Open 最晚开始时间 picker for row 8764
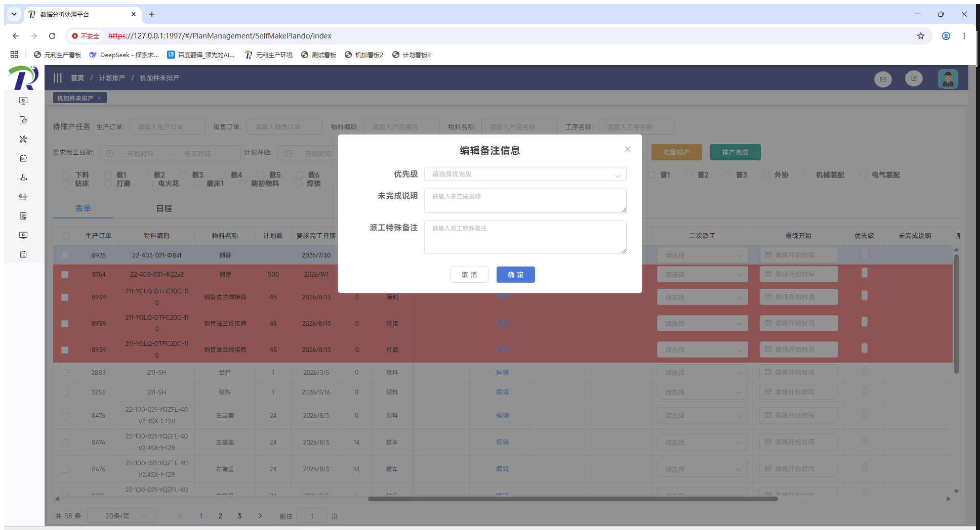980x530 pixels. pyautogui.click(x=799, y=274)
